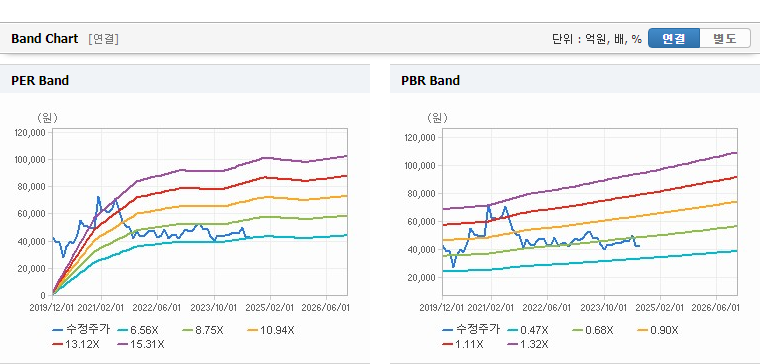Toggle 0.47X series in PBR Band legend
Image resolution: width=760 pixels, height=364 pixels.
click(528, 330)
